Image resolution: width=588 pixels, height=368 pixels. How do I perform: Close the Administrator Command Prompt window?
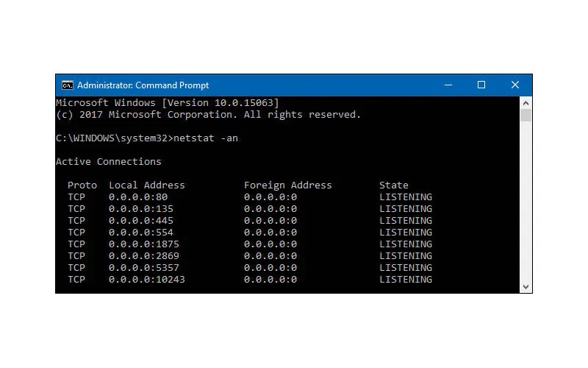[x=515, y=85]
